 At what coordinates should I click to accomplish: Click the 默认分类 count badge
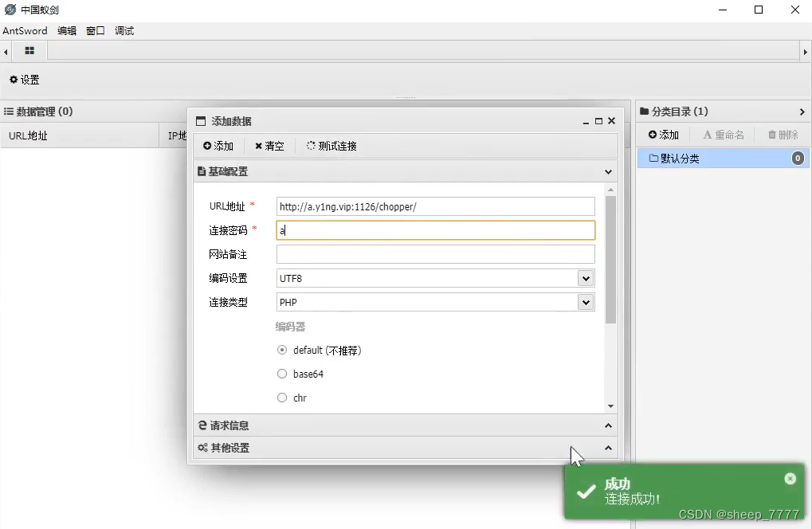pyautogui.click(x=798, y=159)
